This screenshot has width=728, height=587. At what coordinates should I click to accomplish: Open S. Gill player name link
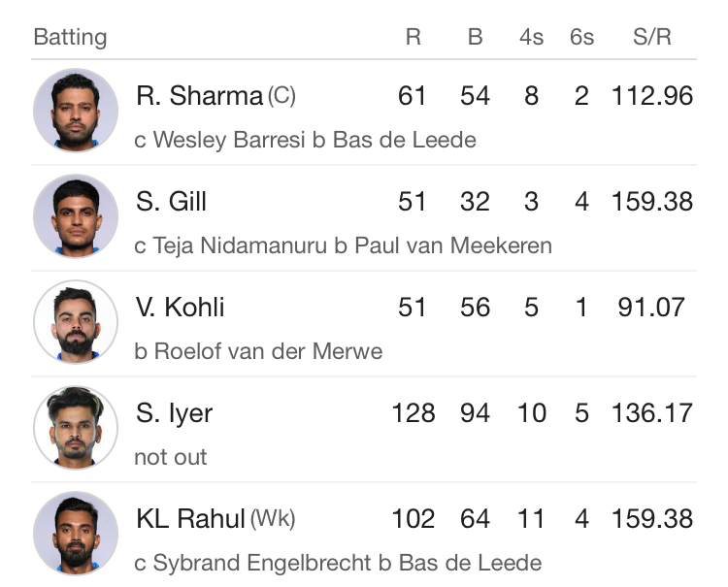(171, 202)
